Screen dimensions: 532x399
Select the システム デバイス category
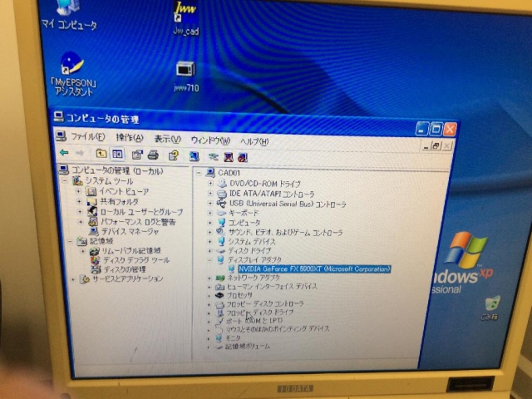tap(251, 242)
